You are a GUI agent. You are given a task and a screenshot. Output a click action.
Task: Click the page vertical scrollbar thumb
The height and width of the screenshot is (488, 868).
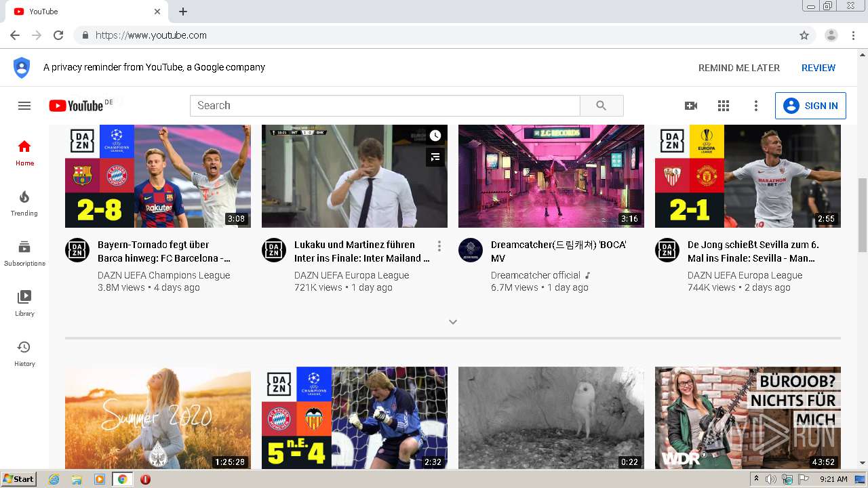[863, 216]
